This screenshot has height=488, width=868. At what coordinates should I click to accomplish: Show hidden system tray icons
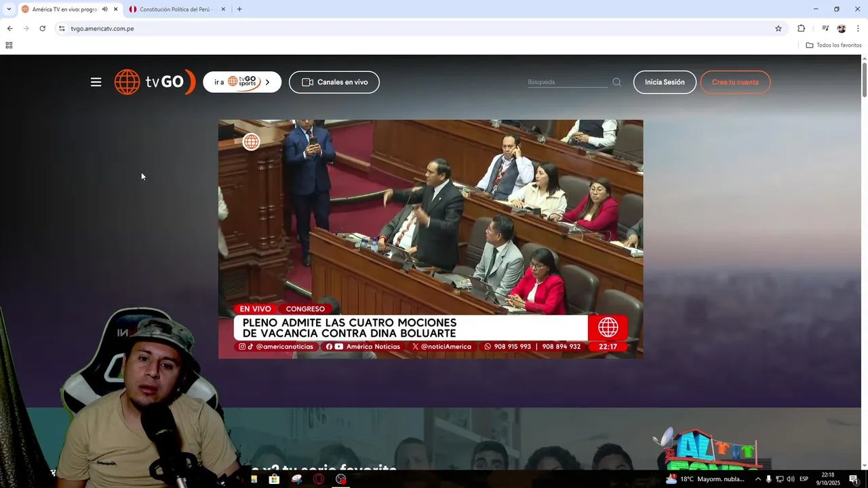758,479
